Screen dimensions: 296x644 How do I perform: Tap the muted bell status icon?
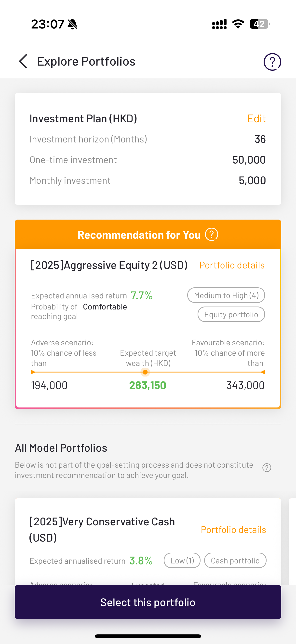tap(73, 24)
